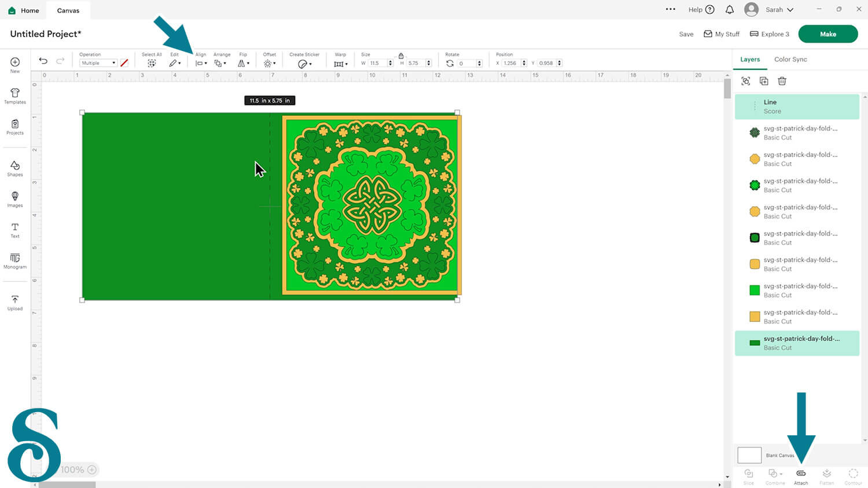This screenshot has width=868, height=488.
Task: Undo the last action
Action: tap(43, 61)
